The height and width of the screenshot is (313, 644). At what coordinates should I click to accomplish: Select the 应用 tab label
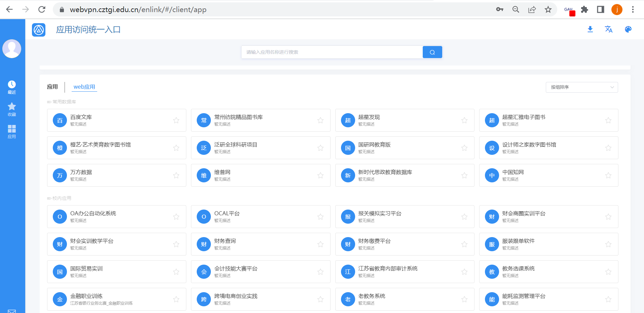pos(52,87)
